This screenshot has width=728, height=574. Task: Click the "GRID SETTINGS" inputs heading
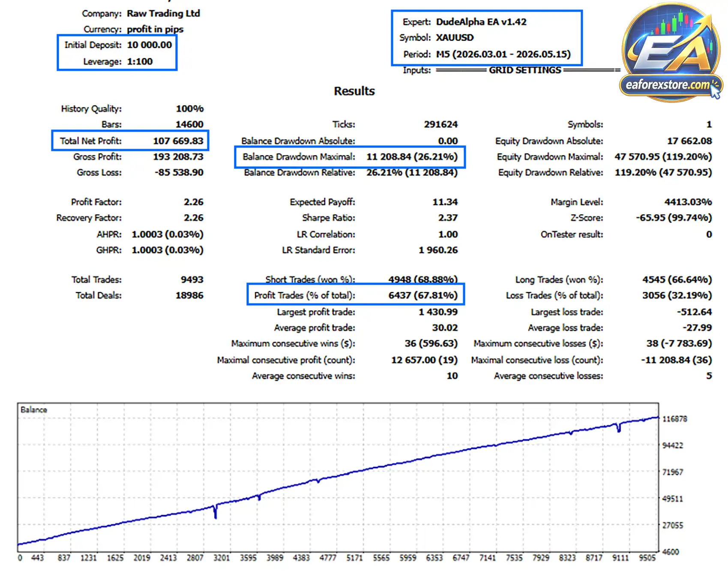tap(525, 70)
